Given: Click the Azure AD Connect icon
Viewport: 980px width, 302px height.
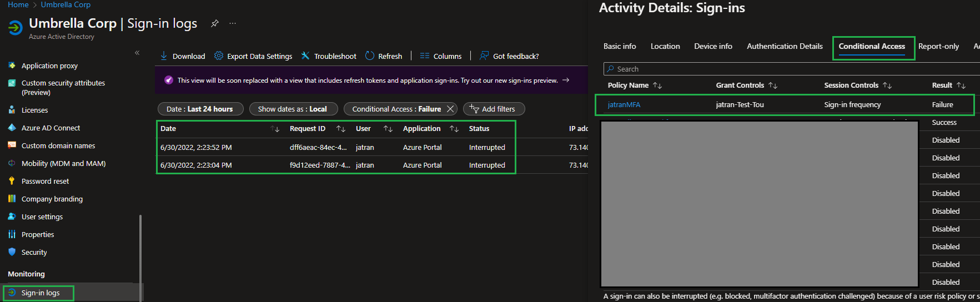Looking at the screenshot, I should (x=12, y=128).
